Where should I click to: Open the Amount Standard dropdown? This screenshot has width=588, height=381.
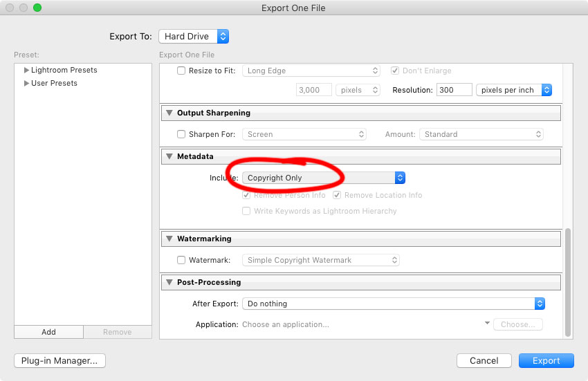coord(481,134)
